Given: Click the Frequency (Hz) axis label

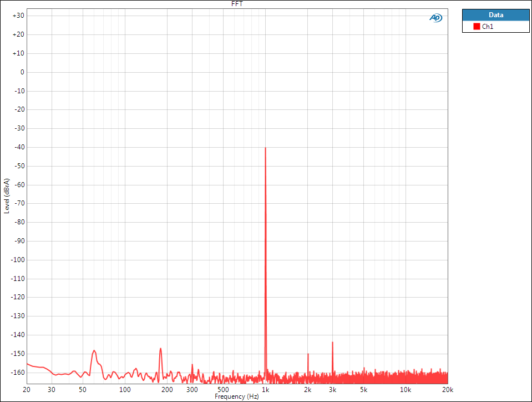Looking at the screenshot, I should (x=236, y=396).
